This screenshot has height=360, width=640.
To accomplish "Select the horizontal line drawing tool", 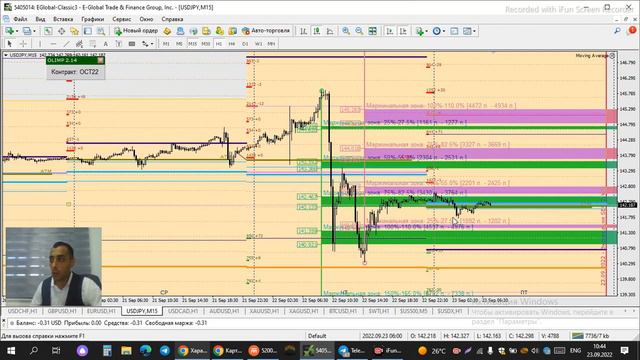I will 53,44.
